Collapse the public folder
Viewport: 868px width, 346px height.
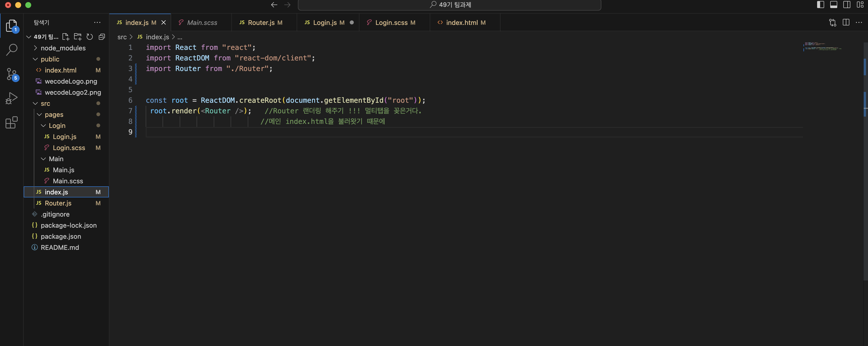click(x=66, y=59)
